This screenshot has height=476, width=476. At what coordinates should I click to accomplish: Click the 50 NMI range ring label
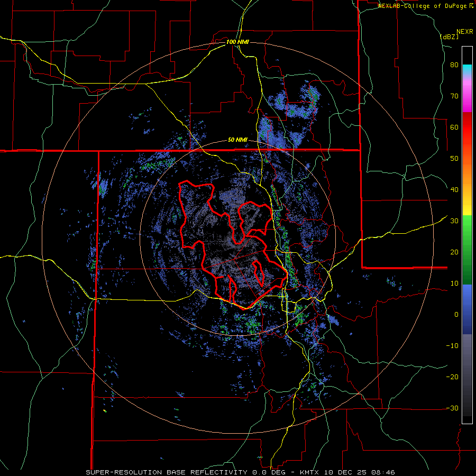(237, 140)
